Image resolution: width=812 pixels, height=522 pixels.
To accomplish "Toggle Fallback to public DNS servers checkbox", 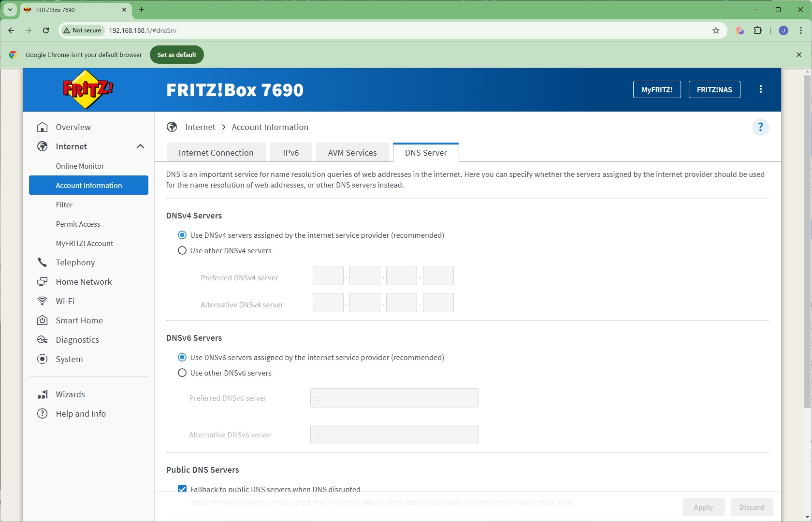I will coord(182,489).
